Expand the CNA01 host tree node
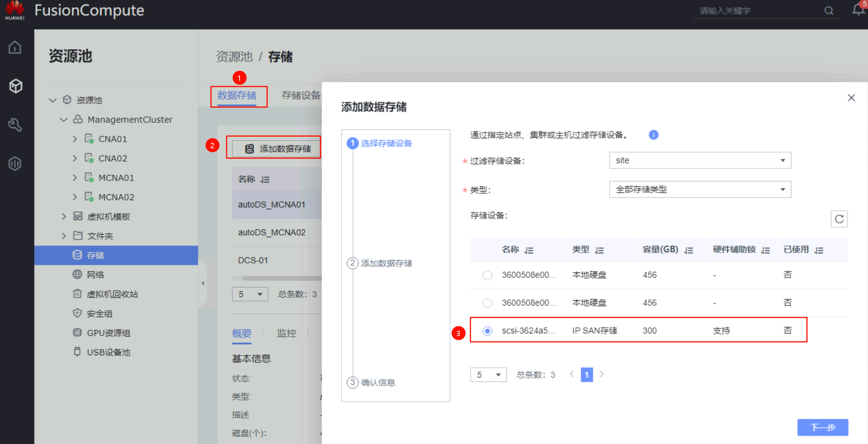868x444 pixels. click(75, 139)
